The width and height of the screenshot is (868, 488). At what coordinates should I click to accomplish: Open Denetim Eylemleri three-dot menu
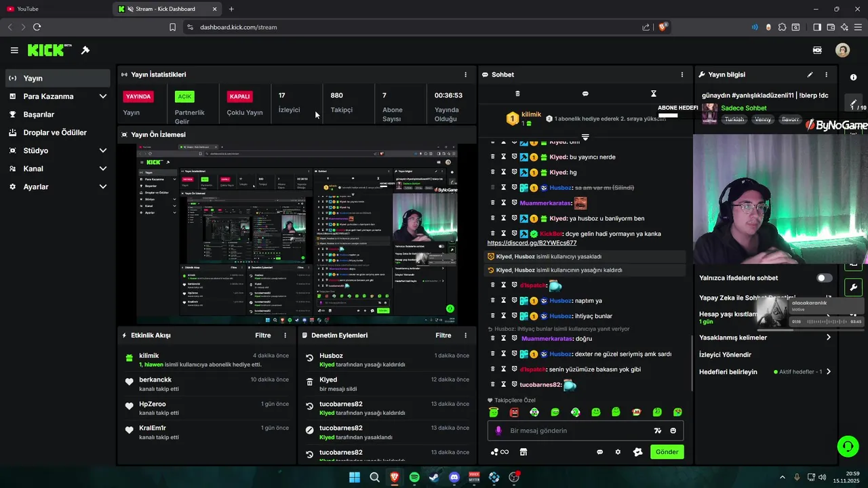(465, 335)
